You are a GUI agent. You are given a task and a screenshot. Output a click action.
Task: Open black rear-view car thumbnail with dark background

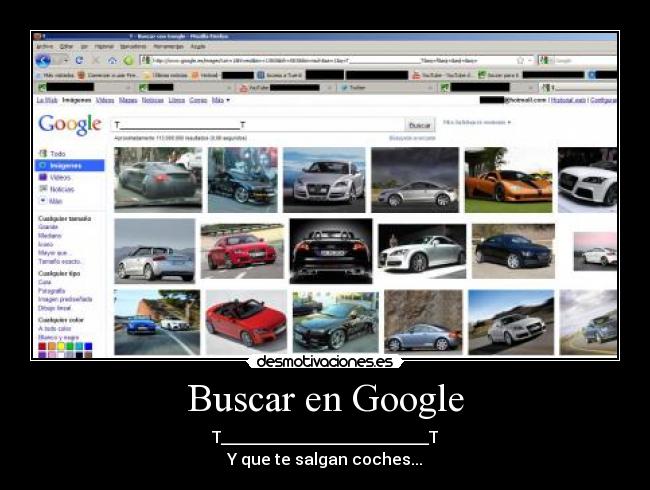point(331,251)
